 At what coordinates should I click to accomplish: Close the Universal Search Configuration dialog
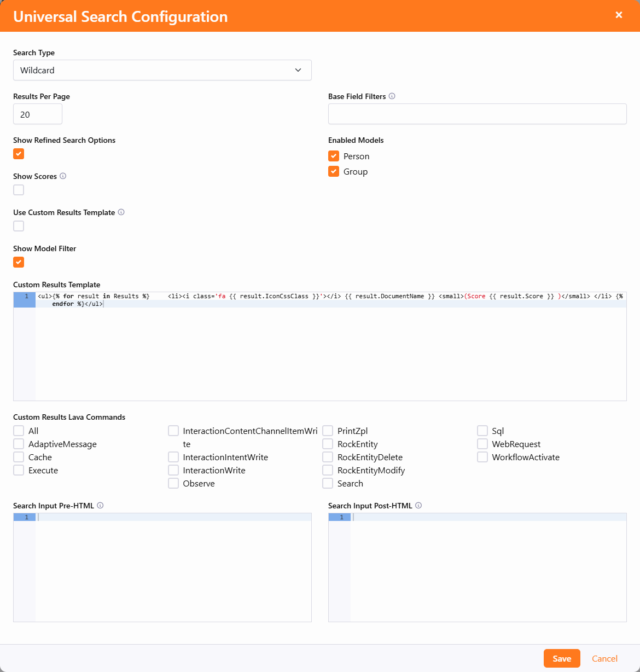(x=619, y=15)
